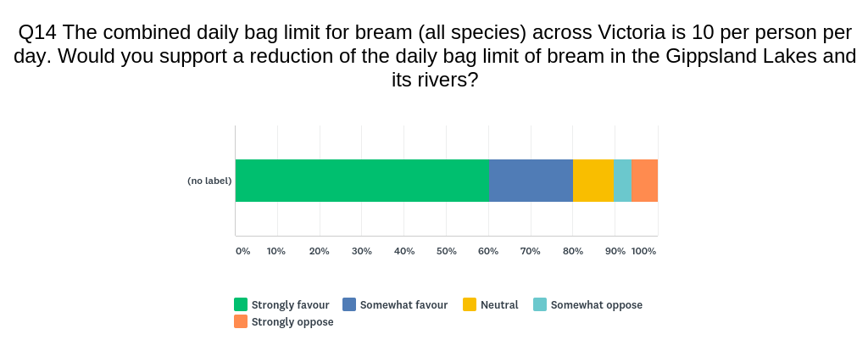Click the Strongly favour green legend swatch
868x340 pixels.
click(x=240, y=304)
